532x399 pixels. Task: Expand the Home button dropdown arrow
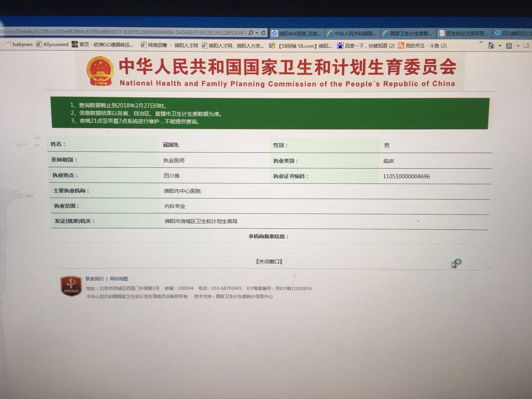coord(499,46)
